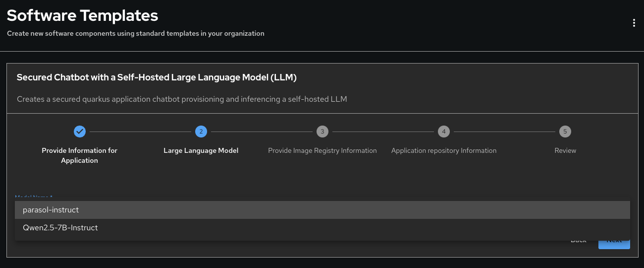Choose parasol-instruct from the model list

tap(51, 210)
